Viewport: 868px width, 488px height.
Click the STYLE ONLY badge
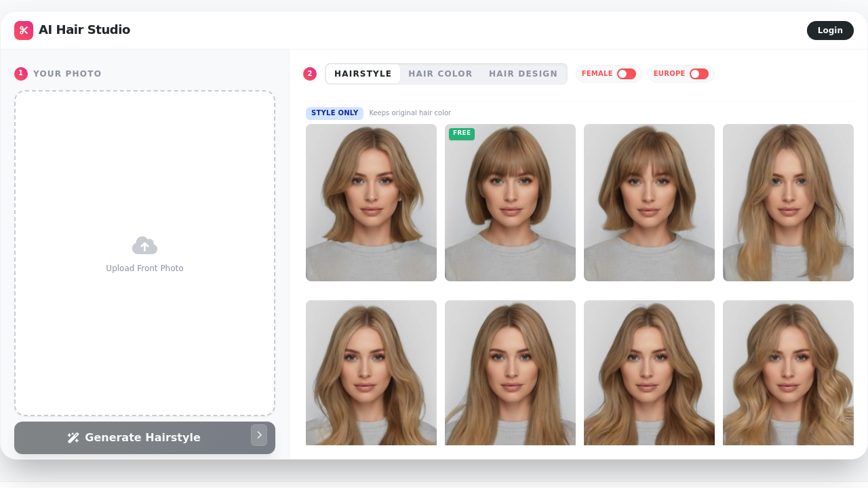(334, 113)
